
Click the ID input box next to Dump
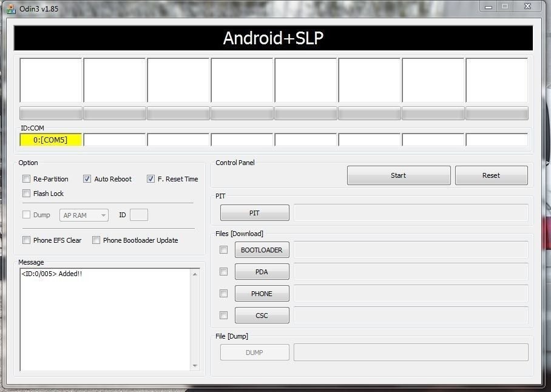click(139, 215)
